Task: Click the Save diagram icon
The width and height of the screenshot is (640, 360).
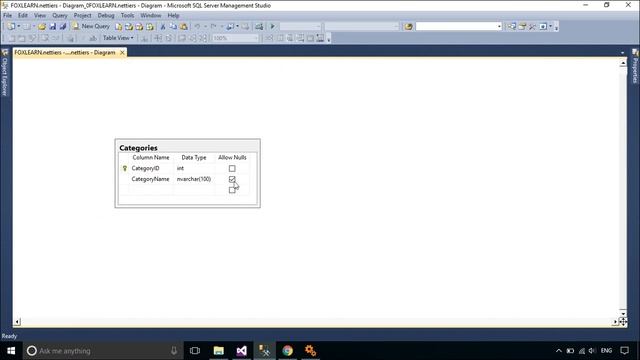Action: coord(53,27)
